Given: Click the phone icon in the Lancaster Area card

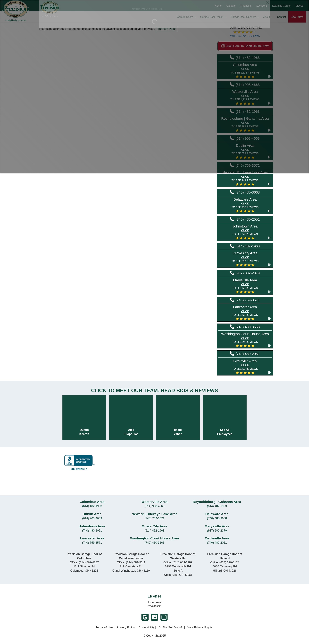Looking at the screenshot, I should tap(232, 300).
